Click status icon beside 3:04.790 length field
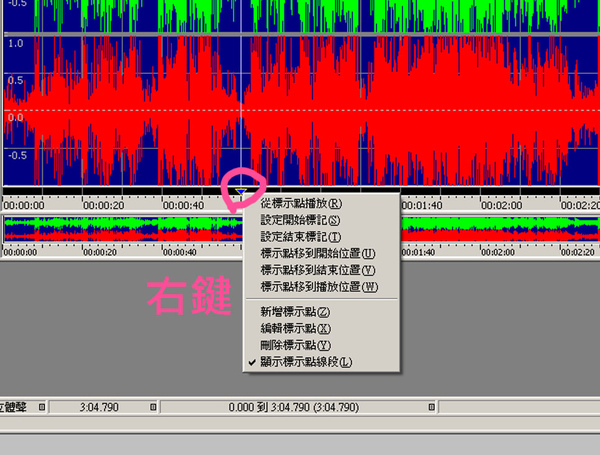 (153, 407)
